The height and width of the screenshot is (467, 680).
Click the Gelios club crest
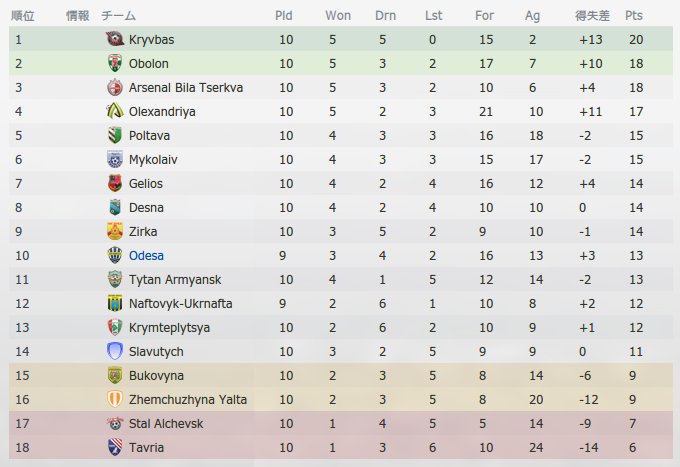(114, 183)
